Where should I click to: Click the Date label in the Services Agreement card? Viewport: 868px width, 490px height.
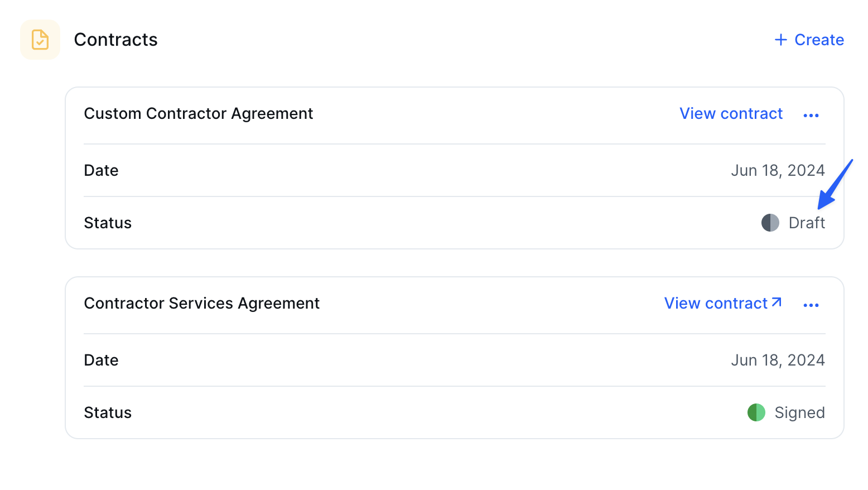tap(101, 360)
